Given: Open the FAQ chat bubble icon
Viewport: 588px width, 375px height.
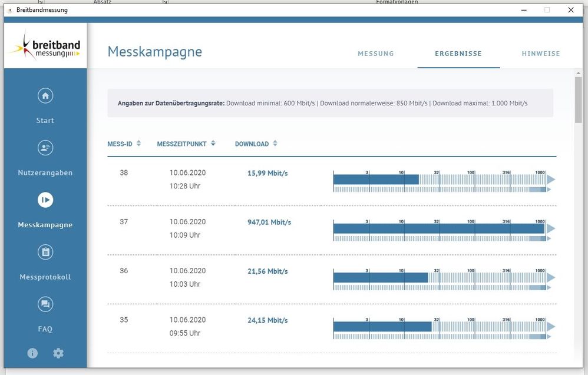Looking at the screenshot, I should point(45,304).
